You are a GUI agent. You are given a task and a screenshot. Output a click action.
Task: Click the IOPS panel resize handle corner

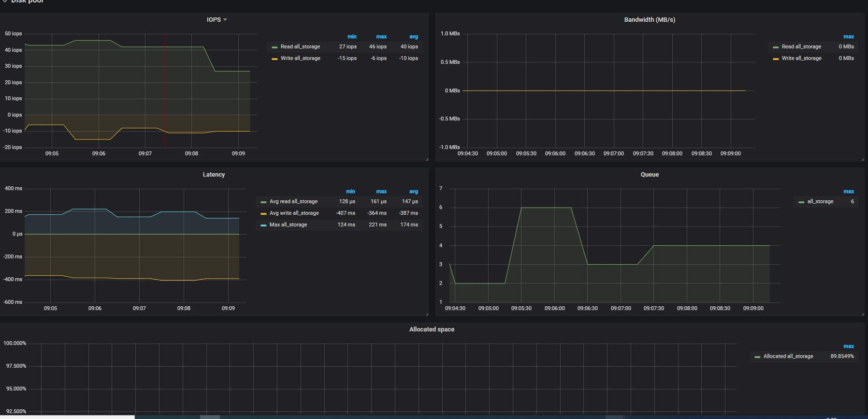pyautogui.click(x=427, y=159)
